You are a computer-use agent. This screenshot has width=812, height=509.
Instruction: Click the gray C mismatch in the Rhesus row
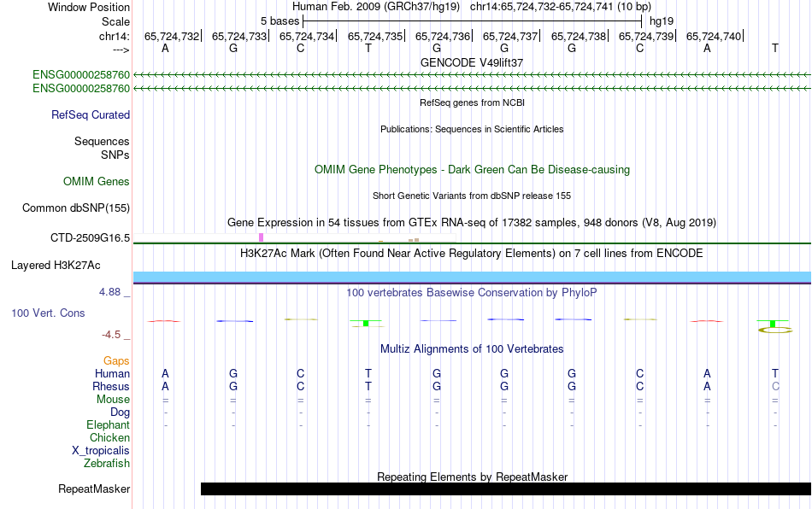(775, 386)
